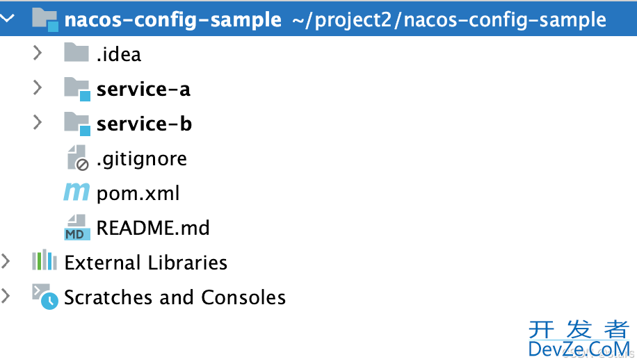Select the README.md file
The width and height of the screenshot is (637, 364).
[x=153, y=228]
